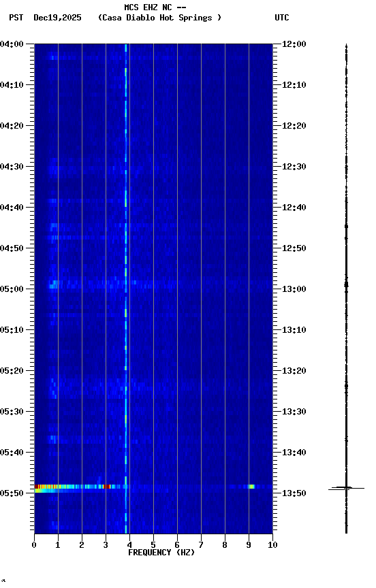Click the 05:10 PST time label
The image size is (376, 588).
[x=12, y=330]
